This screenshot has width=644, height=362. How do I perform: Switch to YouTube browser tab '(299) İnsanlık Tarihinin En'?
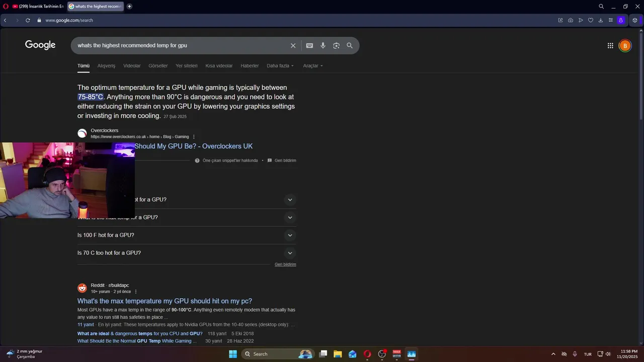click(38, 7)
